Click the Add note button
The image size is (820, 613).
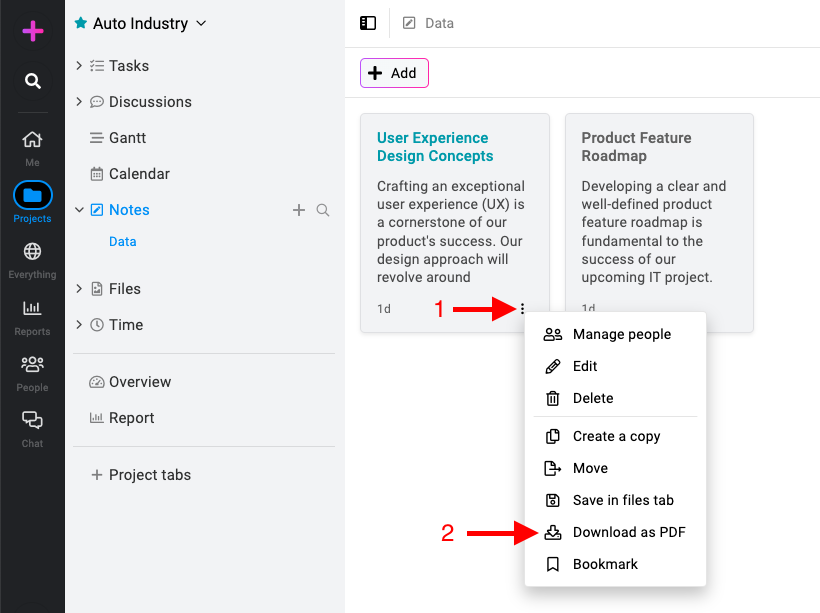coord(394,73)
